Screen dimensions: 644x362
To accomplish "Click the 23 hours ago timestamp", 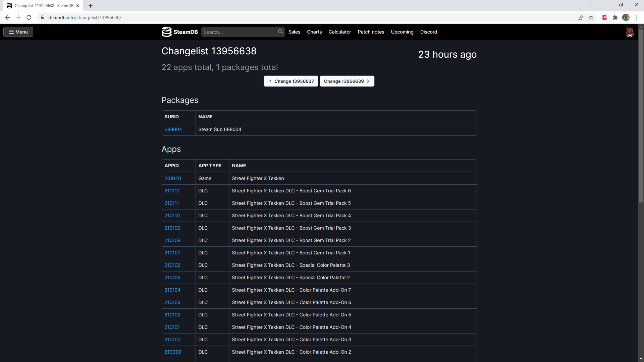I will point(447,54).
